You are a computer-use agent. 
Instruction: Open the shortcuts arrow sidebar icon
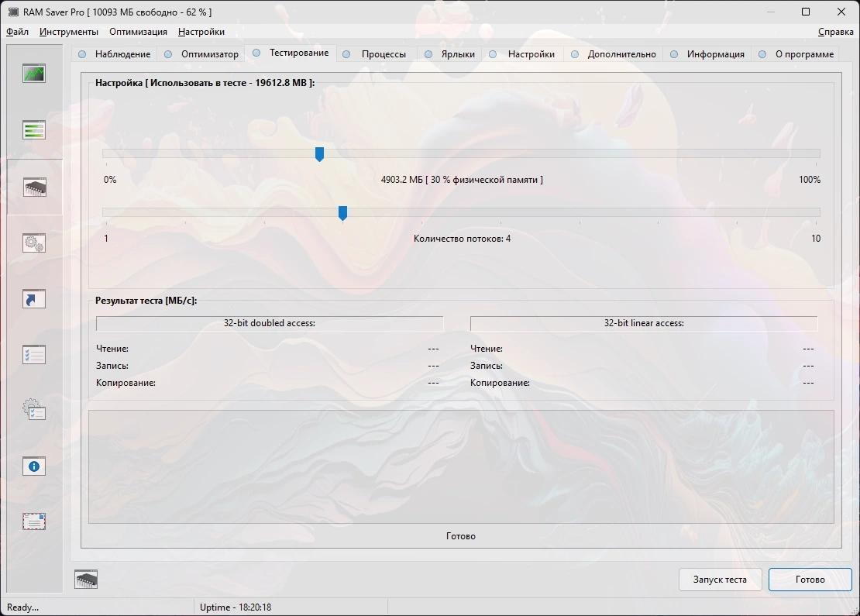coord(34,299)
